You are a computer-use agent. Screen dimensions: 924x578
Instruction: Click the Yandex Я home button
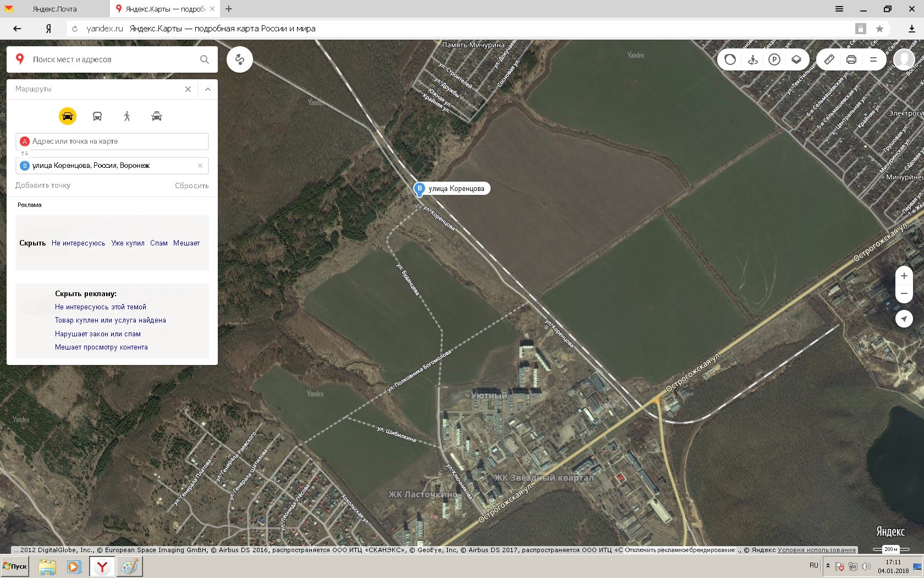tap(48, 29)
